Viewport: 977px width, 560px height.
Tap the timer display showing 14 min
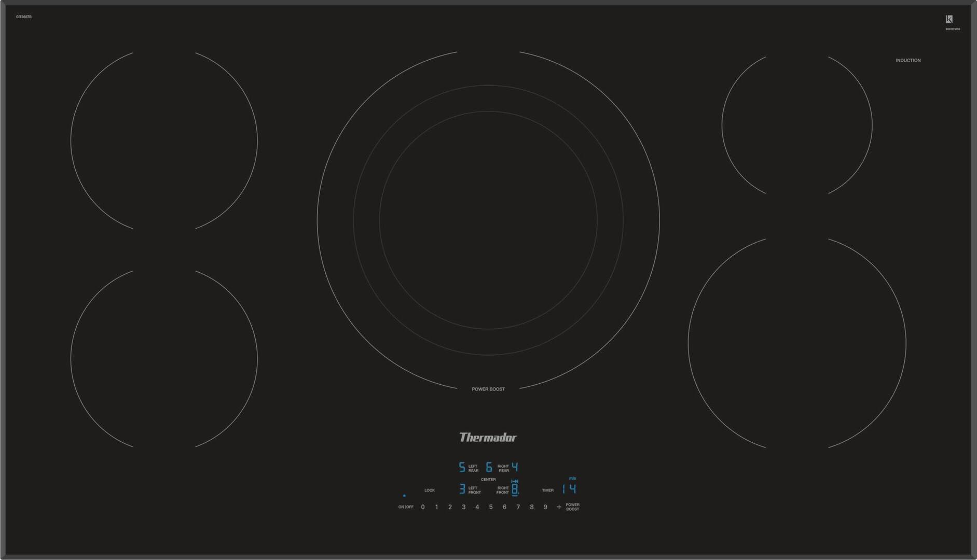coord(569,489)
